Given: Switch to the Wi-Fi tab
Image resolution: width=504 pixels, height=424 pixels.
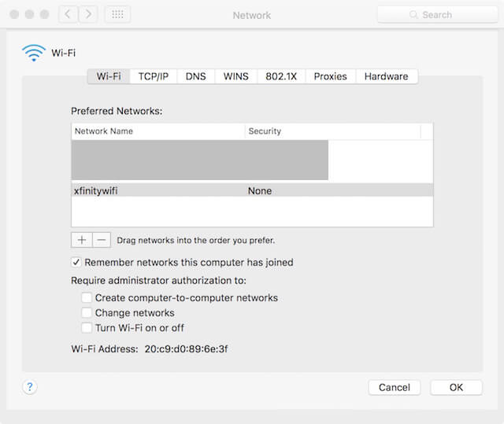Looking at the screenshot, I should 109,76.
